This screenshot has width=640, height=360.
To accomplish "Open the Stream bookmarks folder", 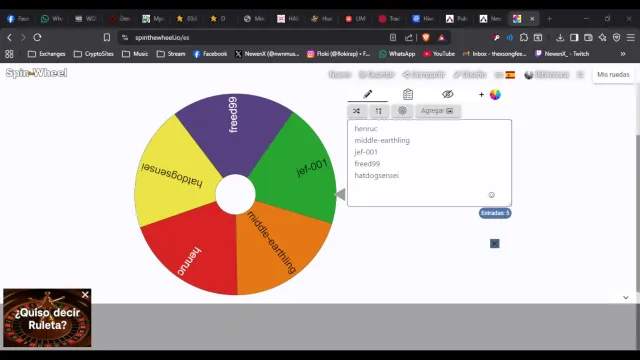I will (171, 54).
